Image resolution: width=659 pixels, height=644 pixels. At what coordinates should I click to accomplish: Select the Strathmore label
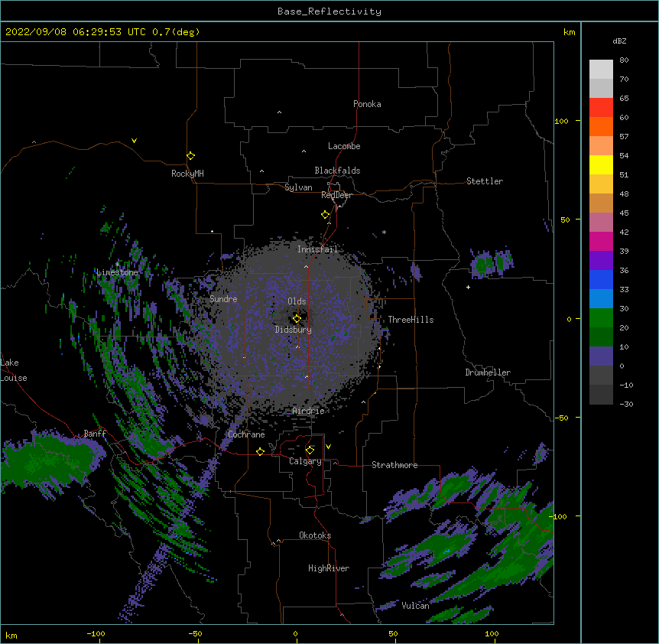[394, 465]
